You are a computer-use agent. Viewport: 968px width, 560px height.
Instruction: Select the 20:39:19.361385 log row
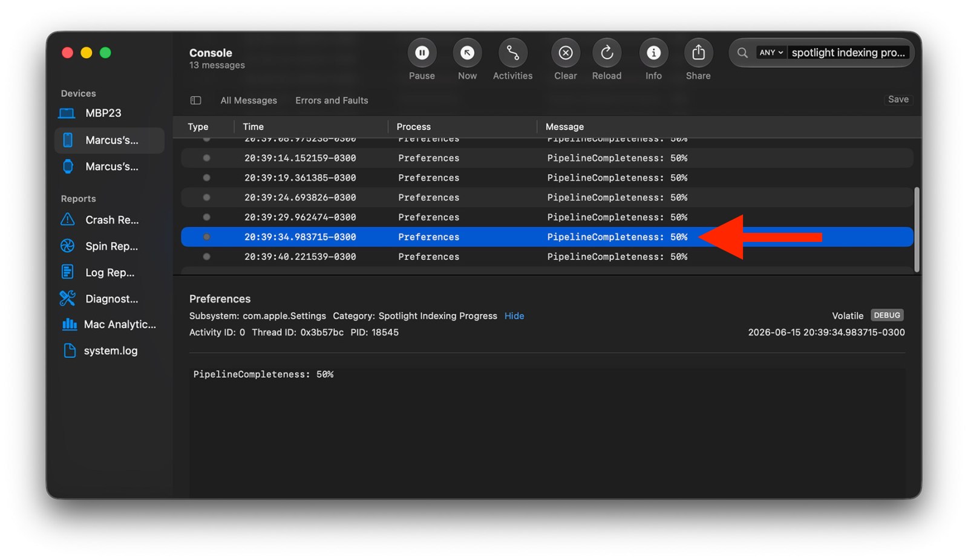(x=547, y=178)
